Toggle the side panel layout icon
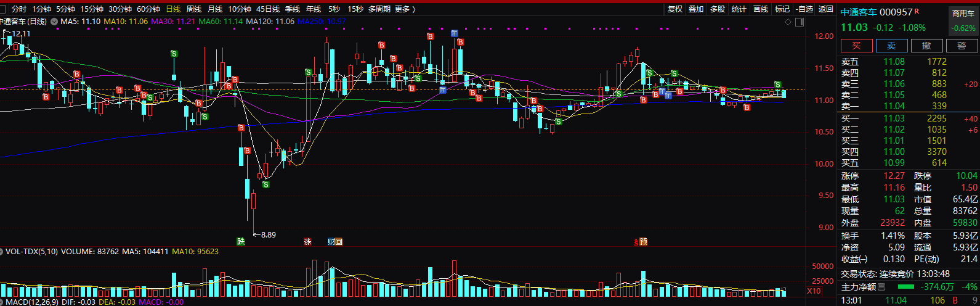The height and width of the screenshot is (306, 980). click(799, 22)
